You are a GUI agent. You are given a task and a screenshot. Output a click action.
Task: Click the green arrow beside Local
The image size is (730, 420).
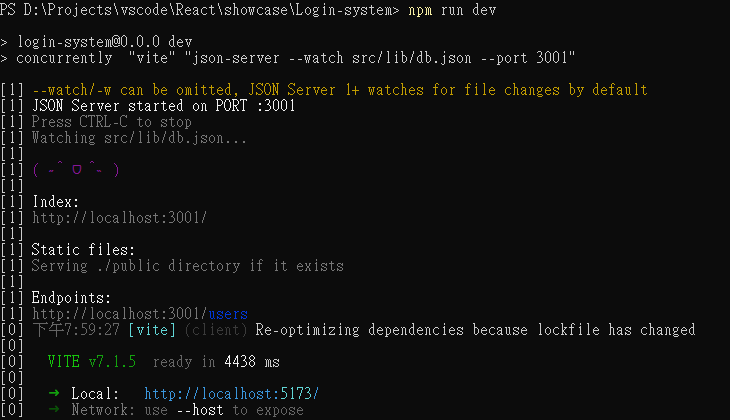(54, 393)
